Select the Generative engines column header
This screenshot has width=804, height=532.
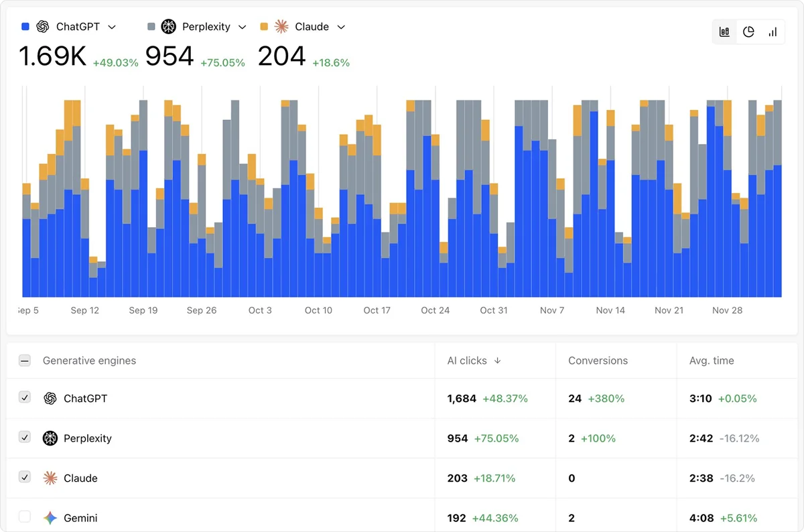(x=89, y=360)
